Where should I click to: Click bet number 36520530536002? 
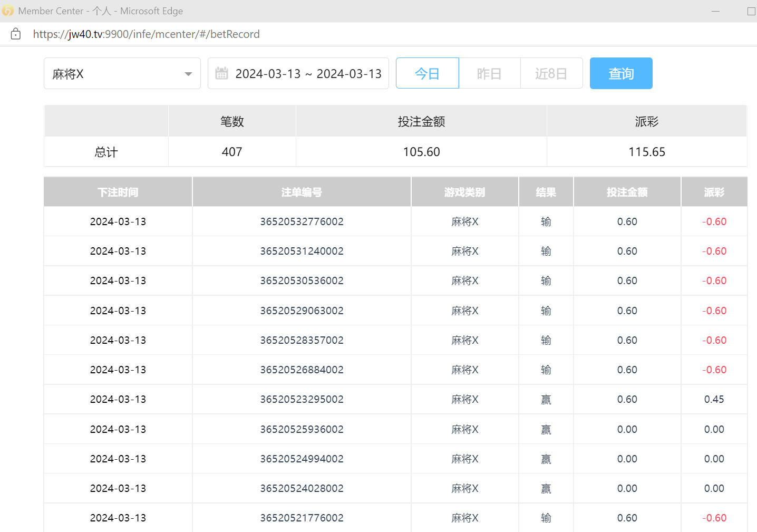302,280
